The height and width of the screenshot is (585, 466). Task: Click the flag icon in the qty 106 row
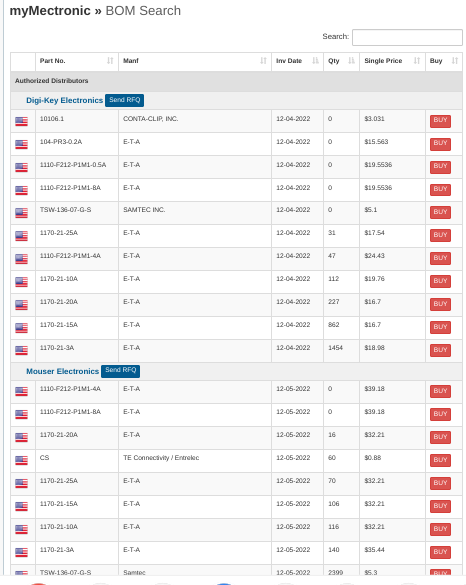(21, 507)
